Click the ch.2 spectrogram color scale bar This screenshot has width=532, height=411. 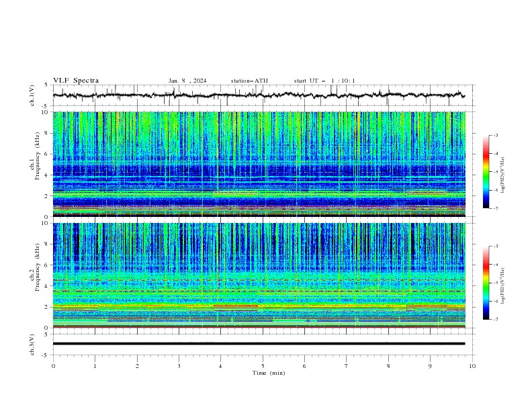(486, 283)
